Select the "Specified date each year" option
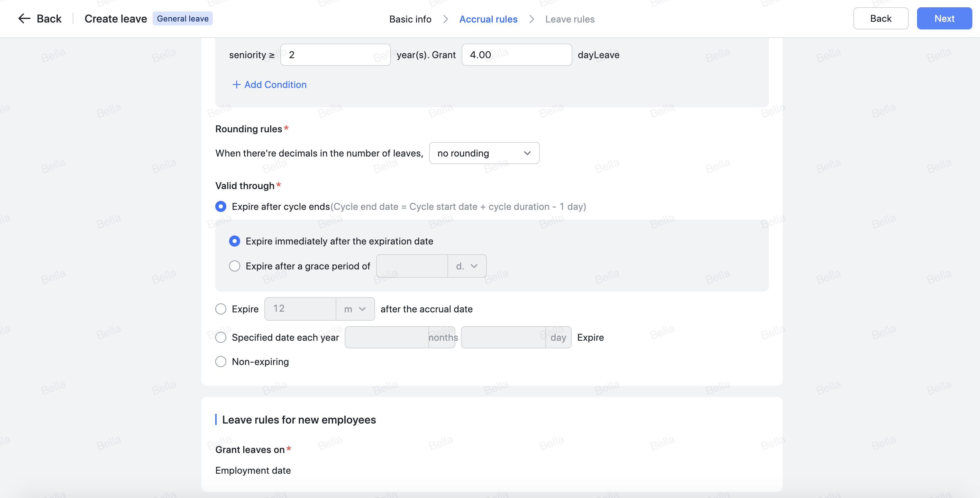Image resolution: width=980 pixels, height=498 pixels. 221,337
